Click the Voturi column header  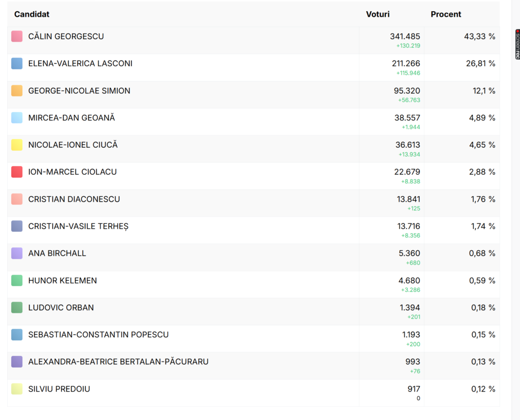378,14
